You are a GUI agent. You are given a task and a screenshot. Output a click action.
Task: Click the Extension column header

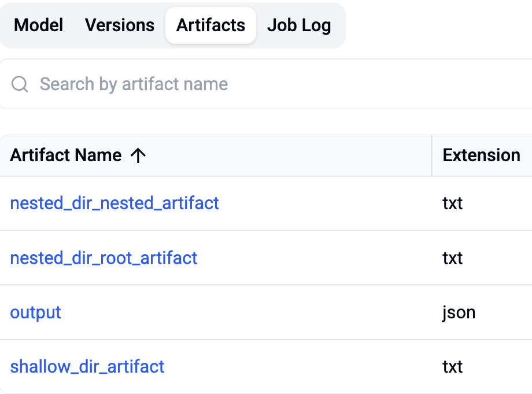click(x=481, y=155)
